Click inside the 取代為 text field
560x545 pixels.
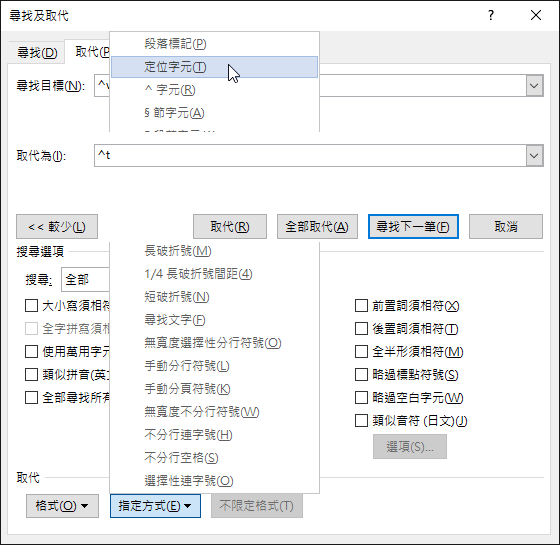(x=310, y=156)
